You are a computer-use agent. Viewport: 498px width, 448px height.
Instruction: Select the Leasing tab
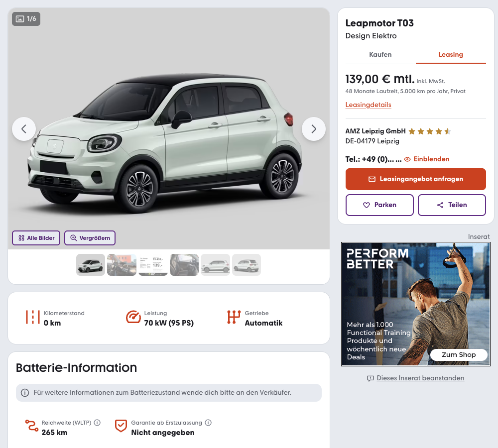(x=451, y=55)
